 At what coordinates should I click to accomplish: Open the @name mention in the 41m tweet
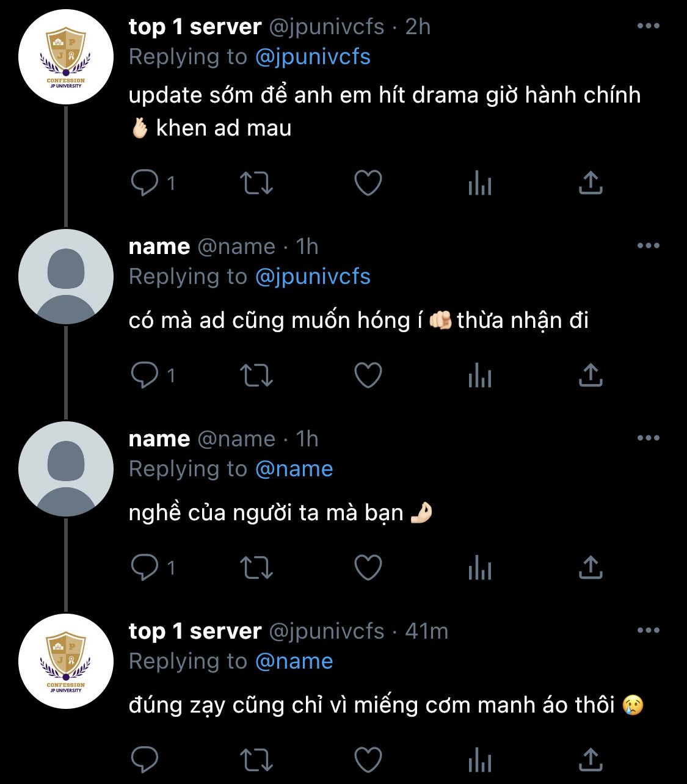click(294, 661)
